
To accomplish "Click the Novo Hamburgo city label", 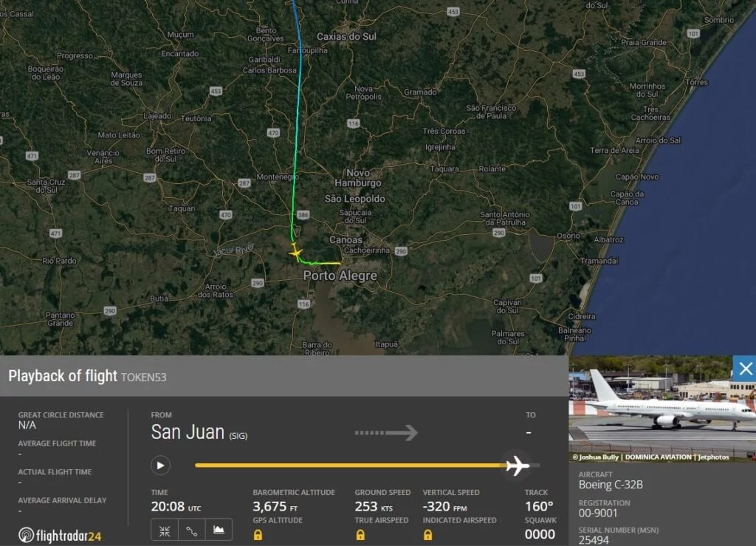I will (358, 178).
